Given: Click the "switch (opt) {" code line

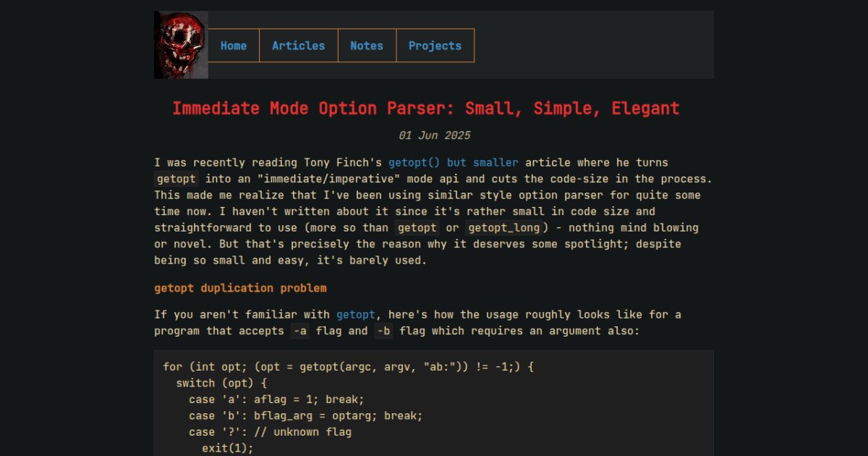Looking at the screenshot, I should coord(221,384).
